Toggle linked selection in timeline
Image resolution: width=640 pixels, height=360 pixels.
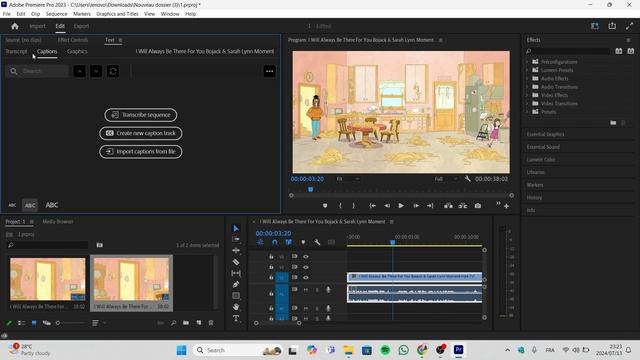click(x=289, y=242)
